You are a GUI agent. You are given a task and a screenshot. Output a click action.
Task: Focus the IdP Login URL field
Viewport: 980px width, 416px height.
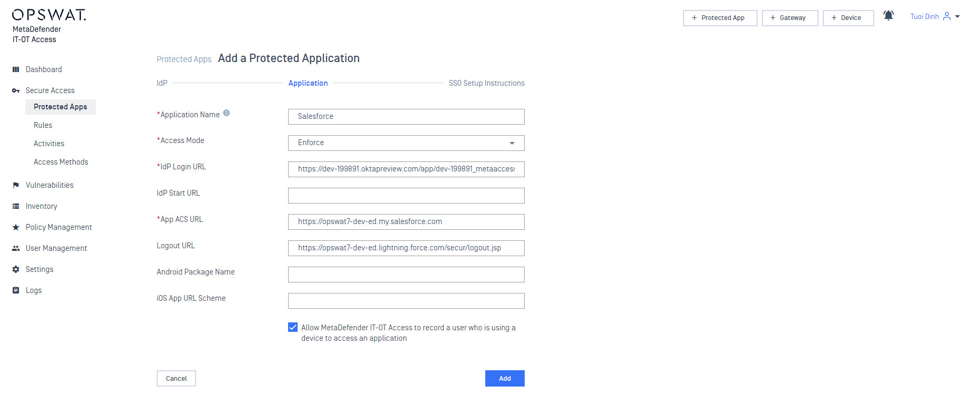(x=406, y=169)
